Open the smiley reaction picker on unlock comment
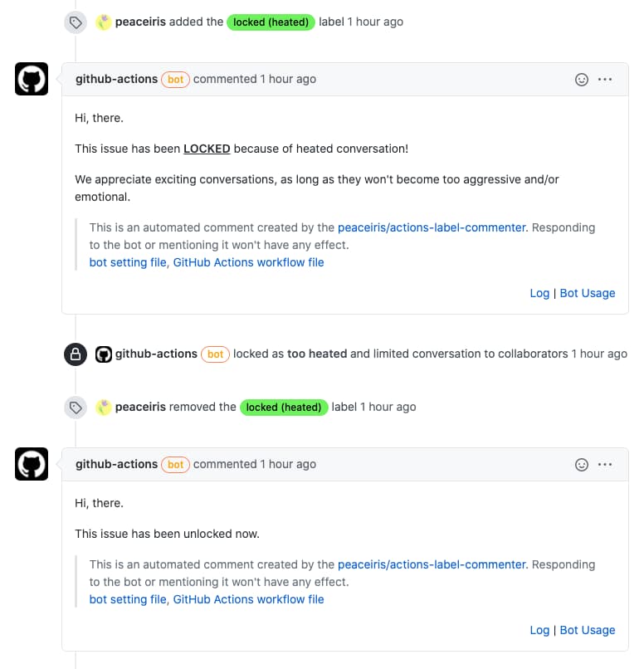This screenshot has height=669, width=644. pos(582,464)
